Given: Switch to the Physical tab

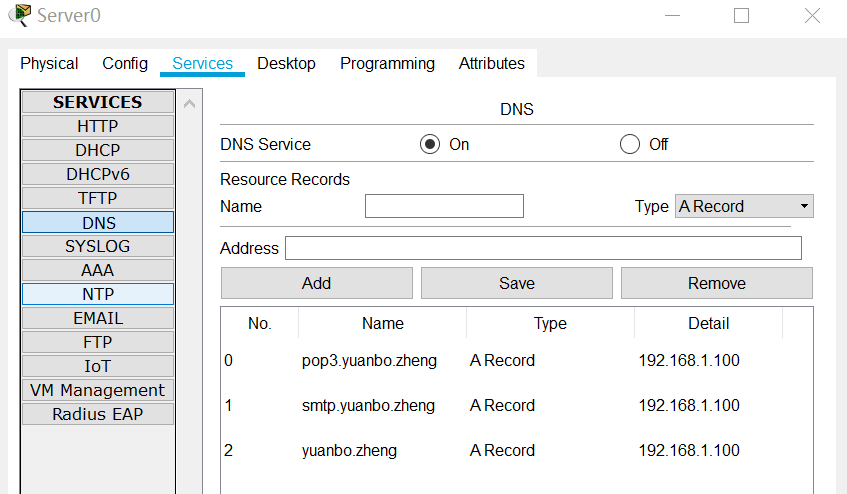Looking at the screenshot, I should (49, 63).
